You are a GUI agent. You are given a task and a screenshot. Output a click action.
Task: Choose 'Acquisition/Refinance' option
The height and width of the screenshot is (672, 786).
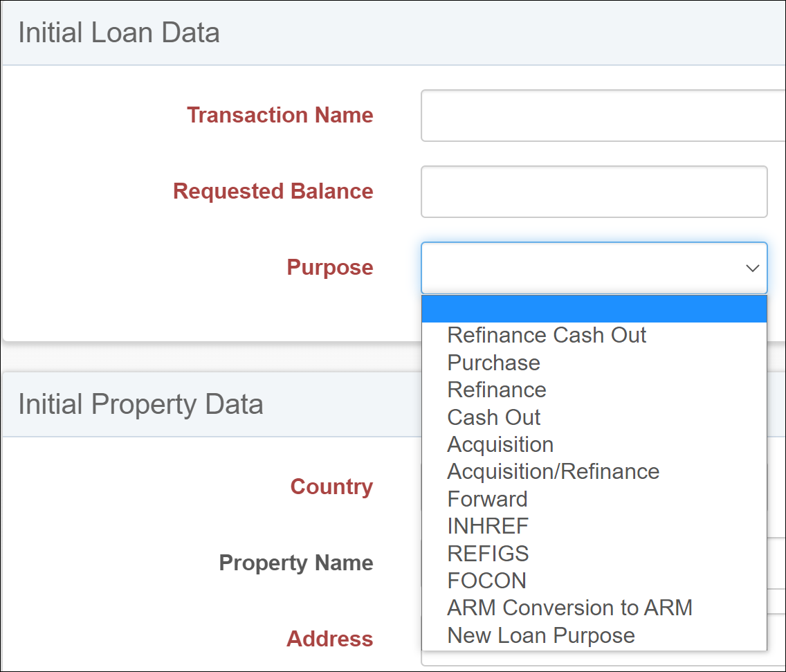[553, 472]
